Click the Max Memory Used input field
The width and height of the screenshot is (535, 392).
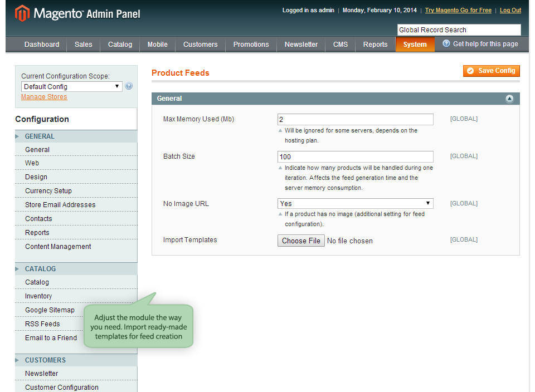[355, 119]
